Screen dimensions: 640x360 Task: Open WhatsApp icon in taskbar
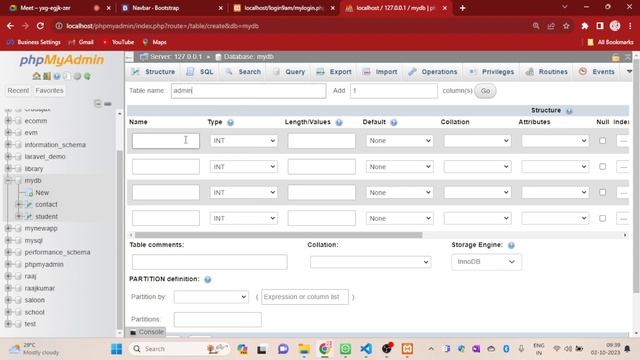345,349
